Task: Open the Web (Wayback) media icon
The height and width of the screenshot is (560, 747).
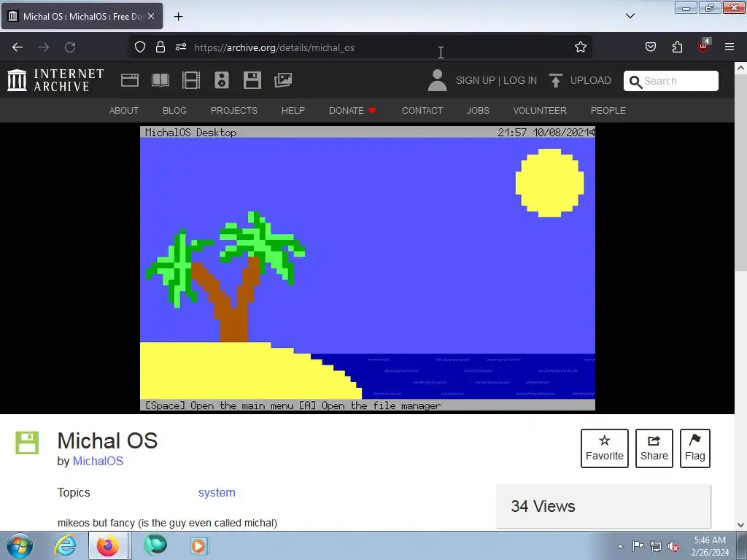Action: [130, 80]
